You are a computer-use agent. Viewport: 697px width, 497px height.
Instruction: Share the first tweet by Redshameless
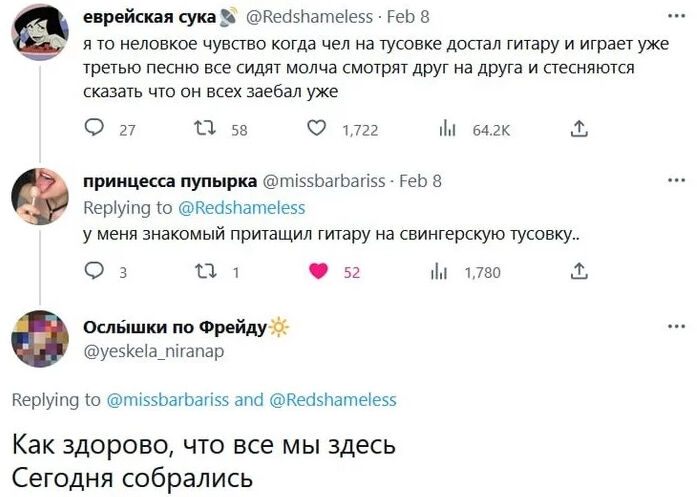(x=578, y=128)
